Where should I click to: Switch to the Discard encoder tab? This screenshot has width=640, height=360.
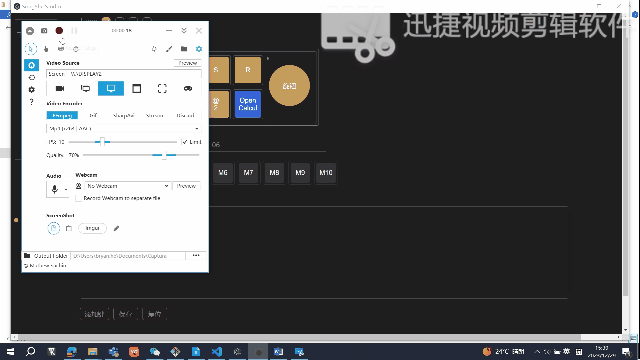click(185, 116)
